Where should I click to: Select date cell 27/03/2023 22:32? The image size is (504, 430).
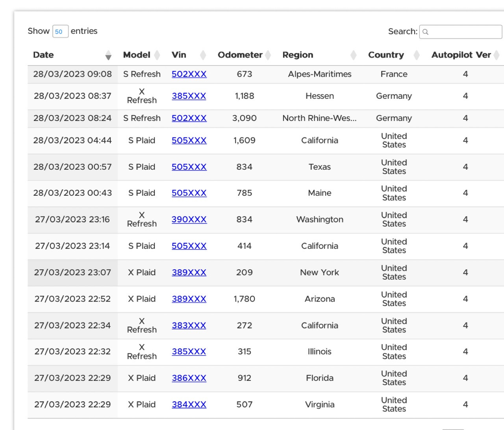(x=72, y=352)
